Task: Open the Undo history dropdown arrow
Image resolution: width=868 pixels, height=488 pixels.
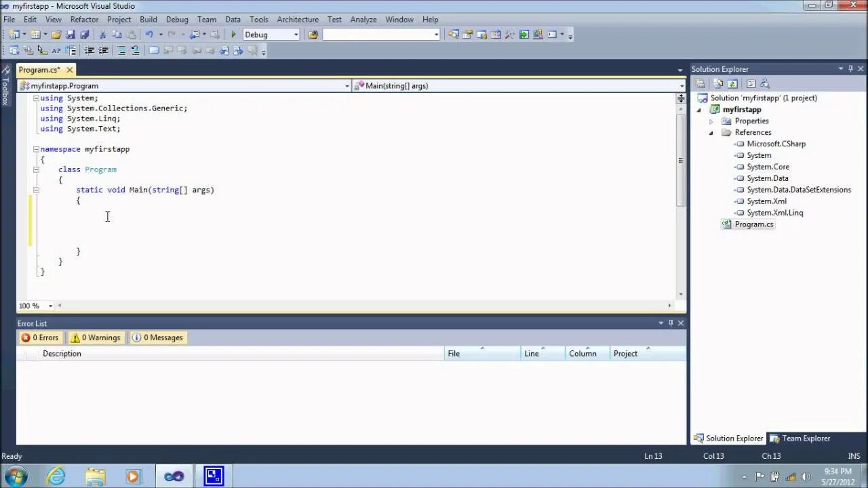Action: click(x=160, y=35)
